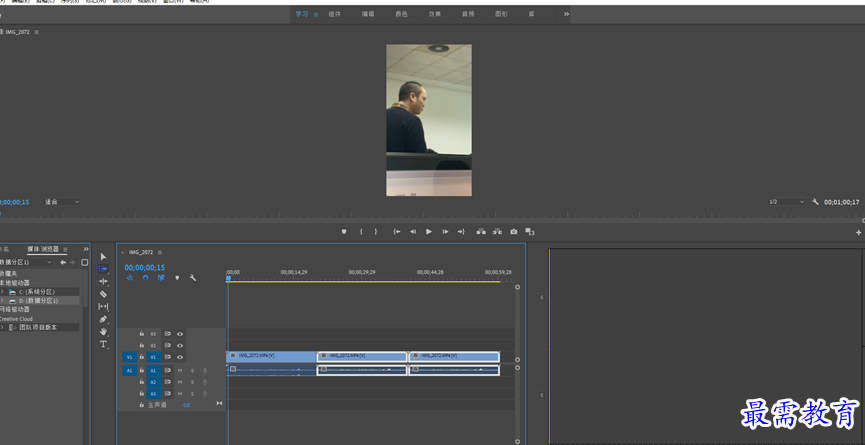The image size is (865, 445).
Task: Toggle linked selection in timeline
Action: click(x=161, y=278)
